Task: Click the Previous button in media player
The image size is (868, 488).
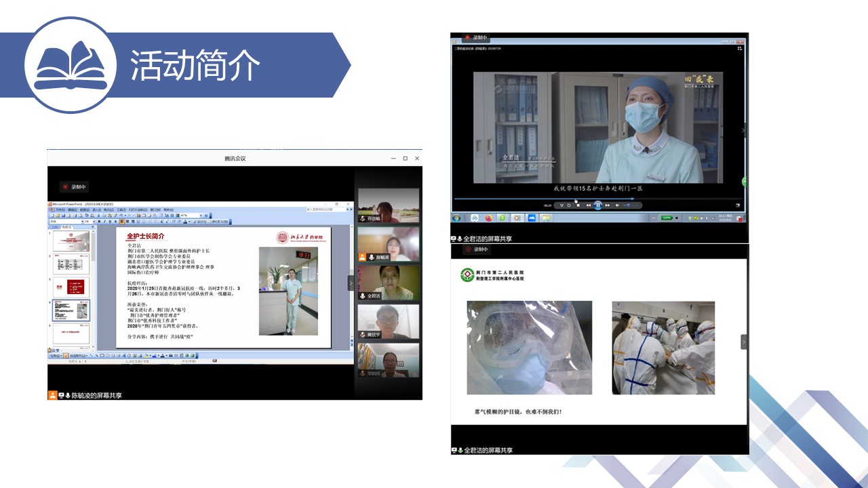Action: (x=588, y=205)
